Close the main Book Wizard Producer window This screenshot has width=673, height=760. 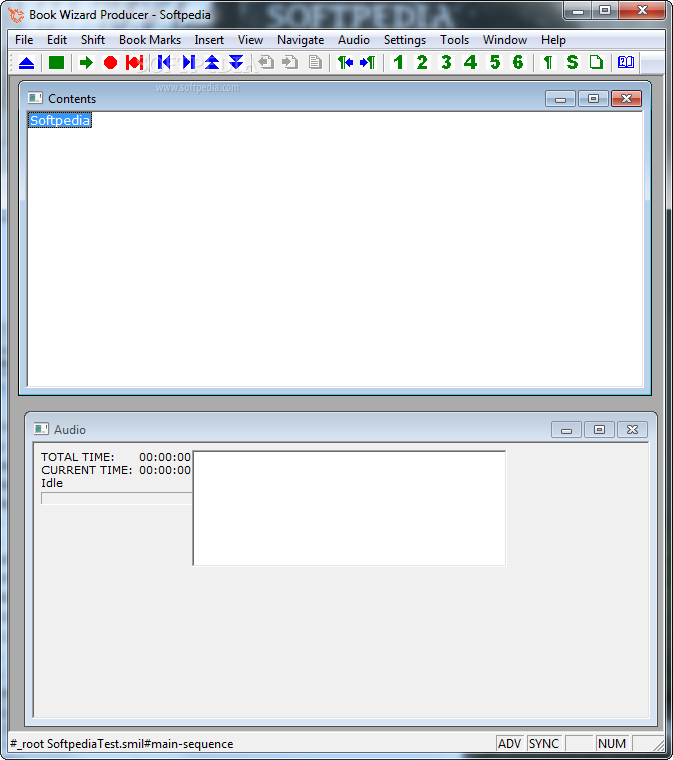point(642,11)
